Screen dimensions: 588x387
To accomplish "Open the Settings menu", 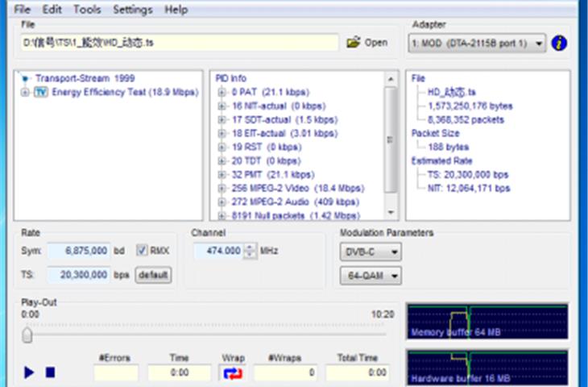I will 133,10.
